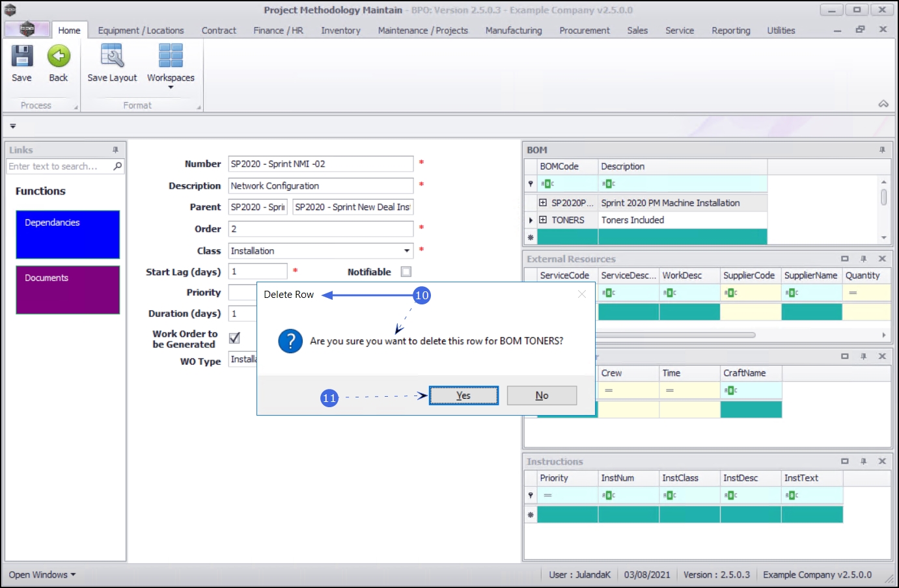The width and height of the screenshot is (899, 588).
Task: Expand the TONERS BOM row
Action: click(x=543, y=220)
